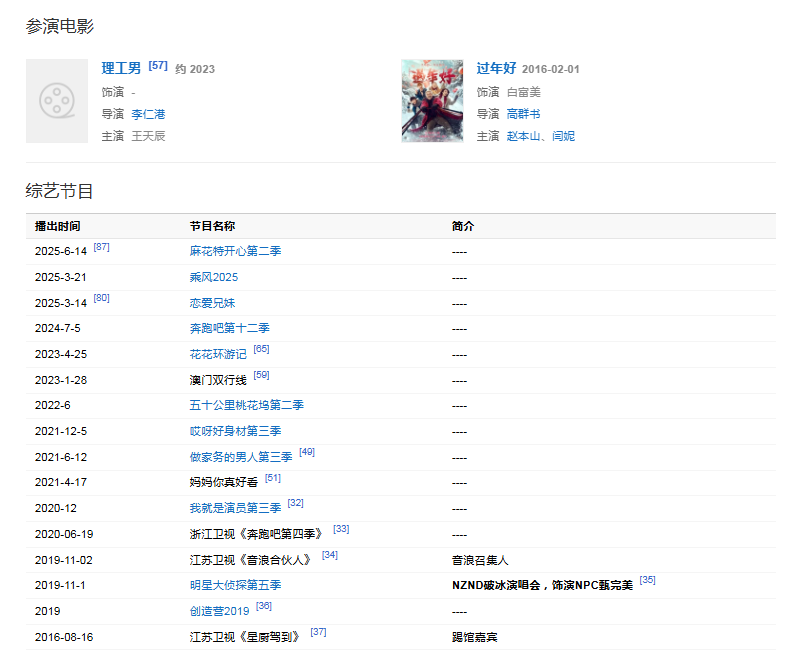Screen dimensions: 799x652
Task: Click reference footnote 57 beside 理工男
Action: point(158,66)
